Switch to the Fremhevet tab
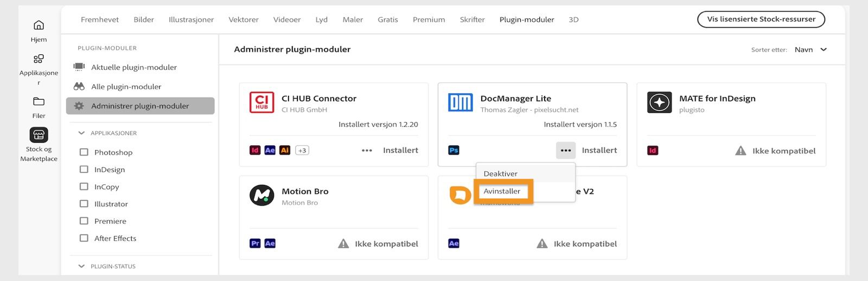This screenshot has height=281, width=868. [100, 20]
